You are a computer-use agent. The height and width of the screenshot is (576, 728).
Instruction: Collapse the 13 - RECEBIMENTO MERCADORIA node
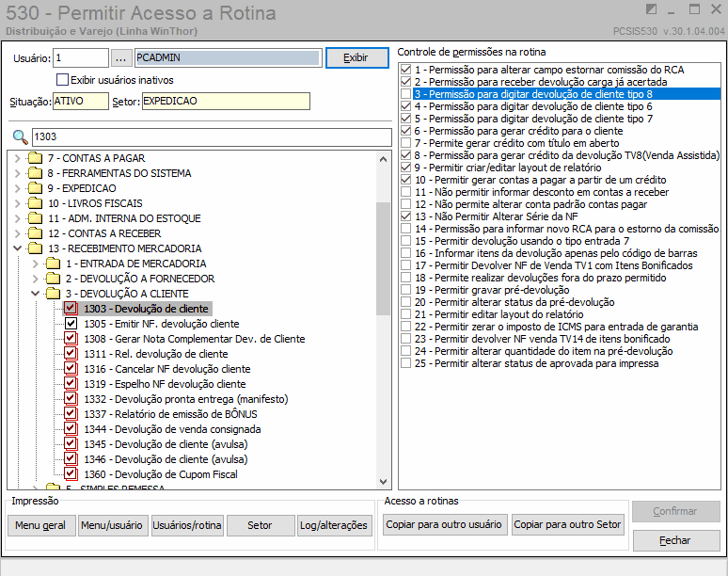tap(18, 248)
